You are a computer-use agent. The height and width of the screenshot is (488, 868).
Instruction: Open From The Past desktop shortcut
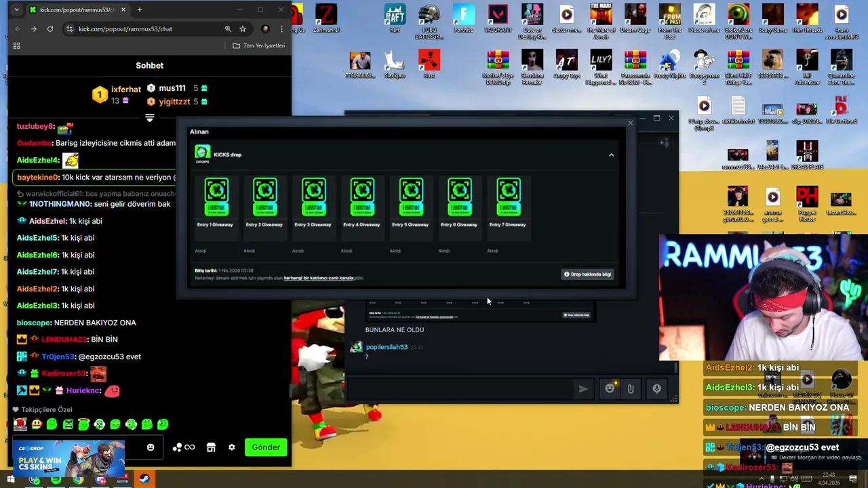coord(669,21)
